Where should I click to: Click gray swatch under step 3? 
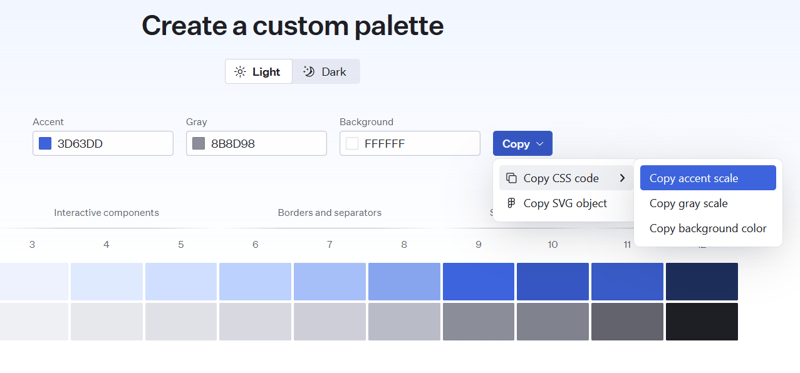point(34,321)
